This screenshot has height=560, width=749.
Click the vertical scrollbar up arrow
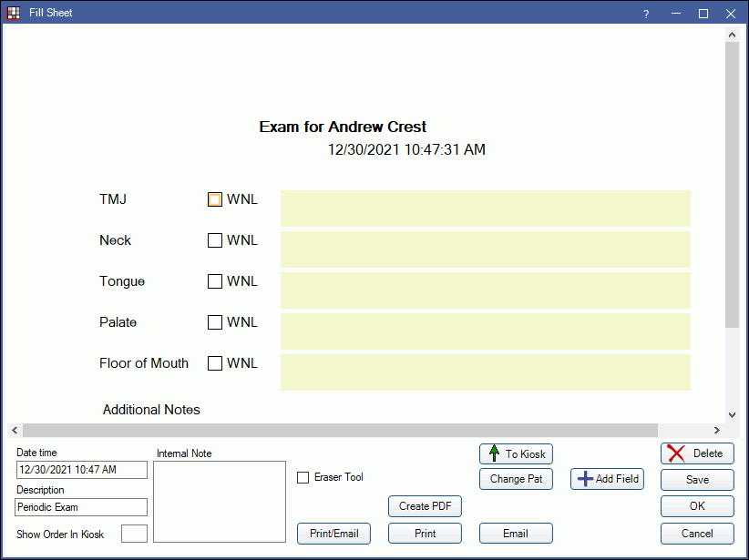732,35
